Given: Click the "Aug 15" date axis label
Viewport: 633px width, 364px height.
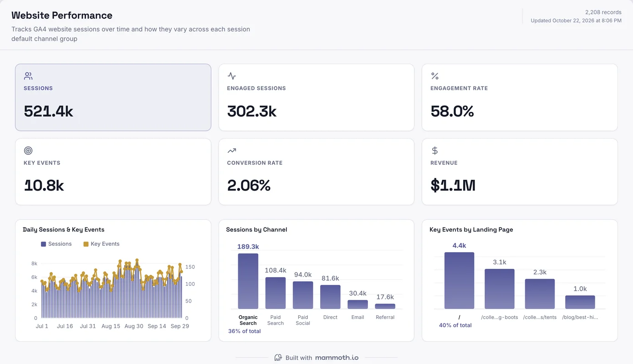Looking at the screenshot, I should click(111, 326).
